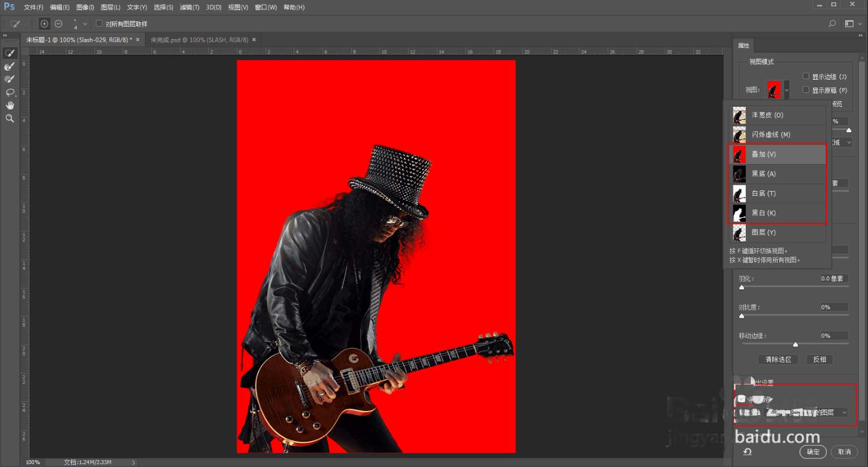Open the 编辑(E) menu
This screenshot has width=868, height=467.
[x=59, y=7]
